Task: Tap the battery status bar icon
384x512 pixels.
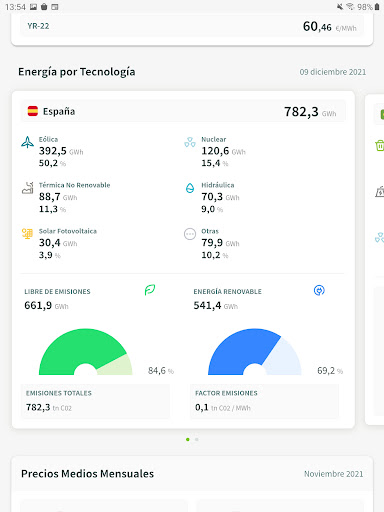Action: pos(377,7)
